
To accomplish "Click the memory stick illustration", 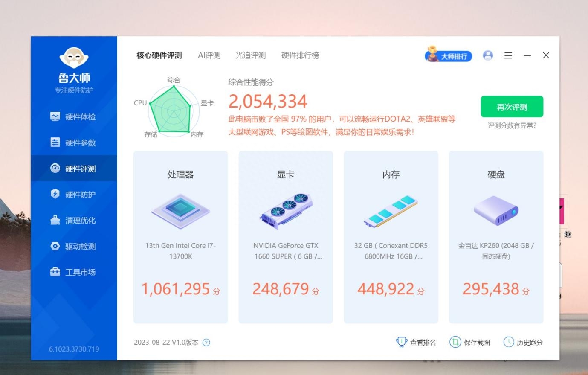I will point(391,211).
